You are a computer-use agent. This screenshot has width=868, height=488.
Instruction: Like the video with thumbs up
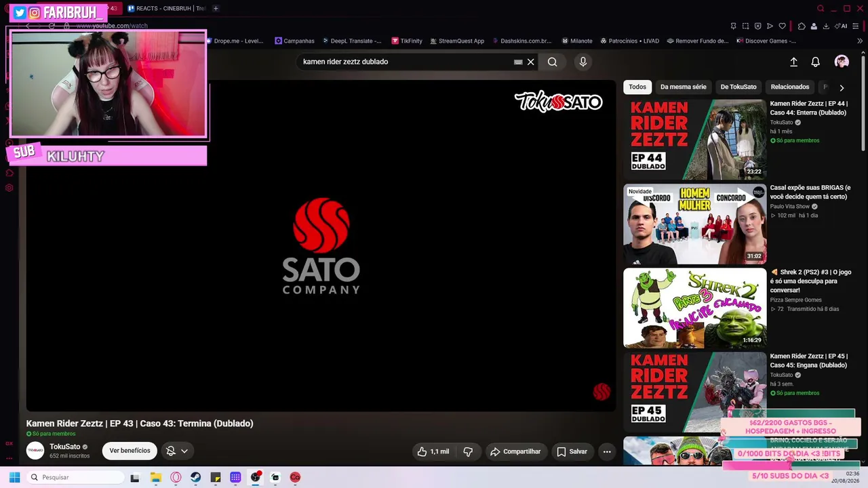(433, 451)
